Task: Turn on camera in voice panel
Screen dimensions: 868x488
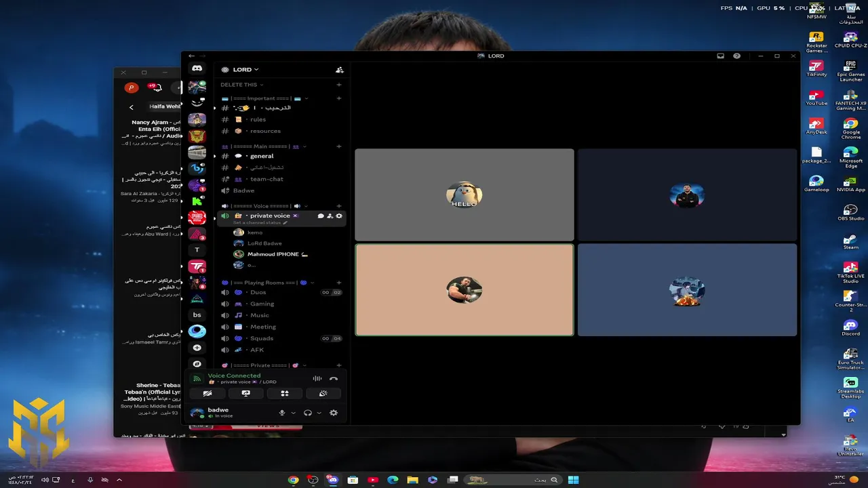Action: point(208,393)
